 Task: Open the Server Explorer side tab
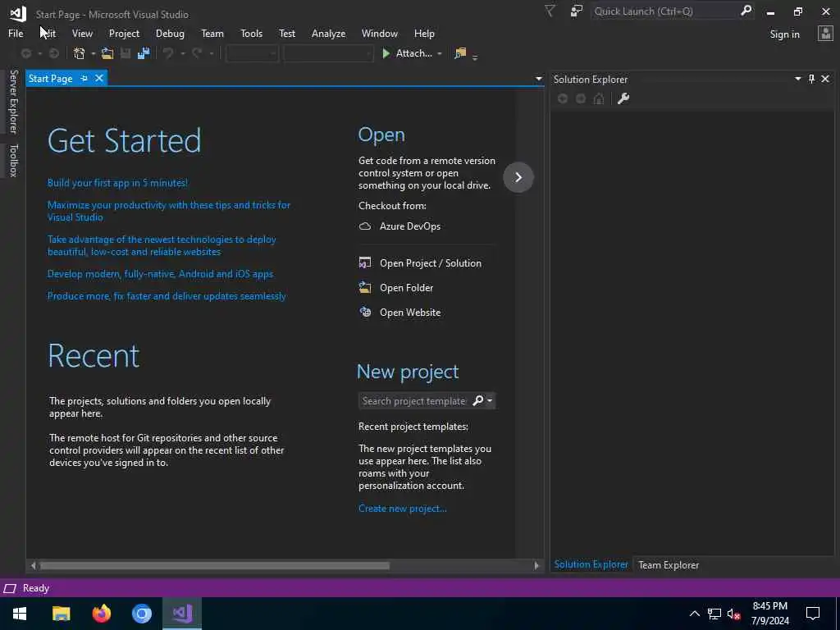pos(14,102)
